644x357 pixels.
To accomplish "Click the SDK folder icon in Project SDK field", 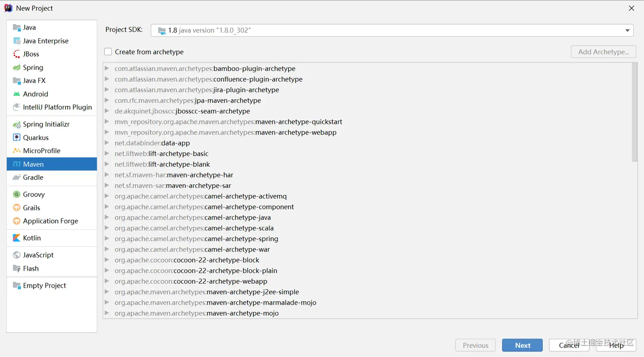I will point(162,31).
